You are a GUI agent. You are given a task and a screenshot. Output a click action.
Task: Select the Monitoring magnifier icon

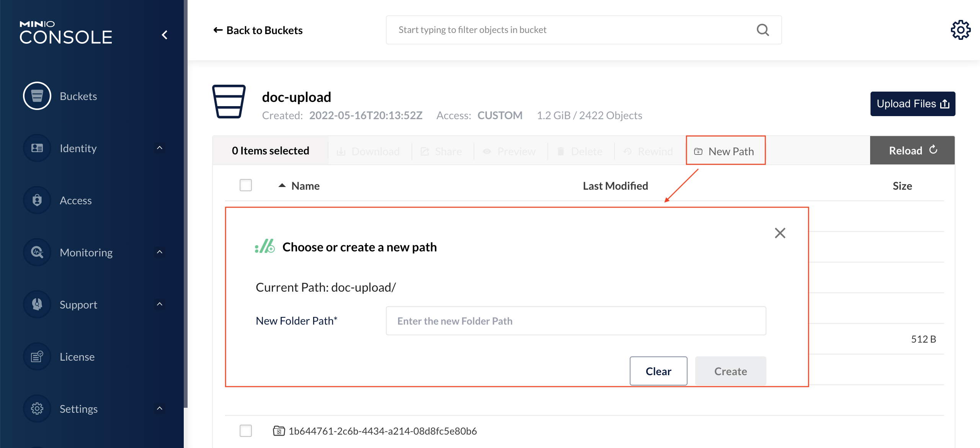pyautogui.click(x=37, y=252)
